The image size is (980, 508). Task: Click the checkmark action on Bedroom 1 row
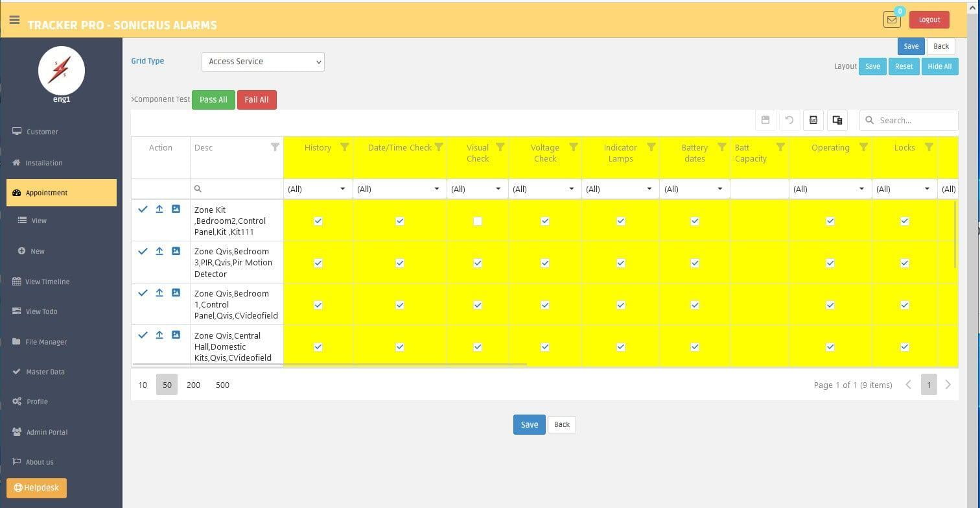[x=143, y=293]
